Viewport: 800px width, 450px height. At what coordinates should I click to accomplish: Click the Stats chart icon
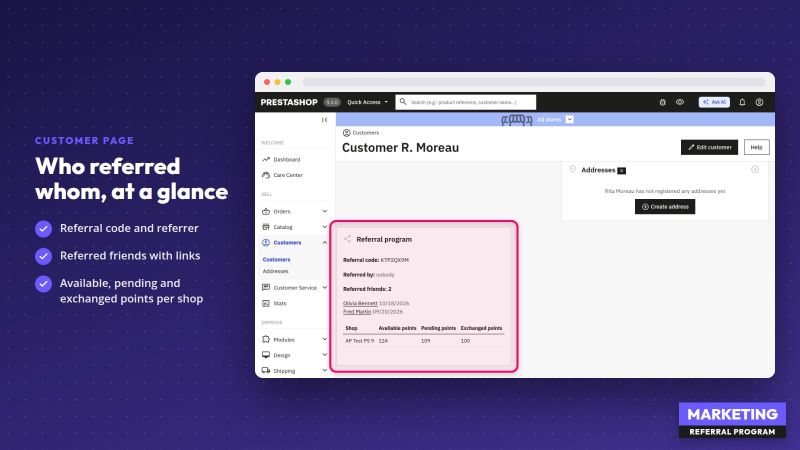point(266,303)
